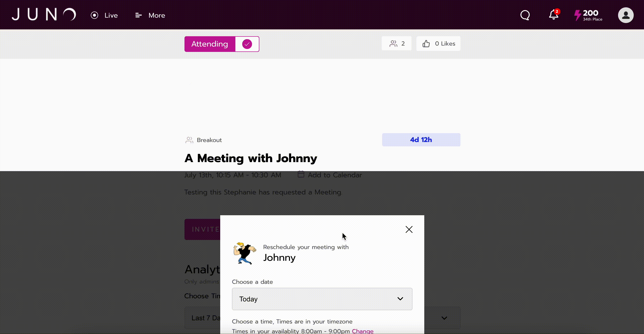Click the July 13th time text
This screenshot has width=644, height=334.
click(233, 175)
